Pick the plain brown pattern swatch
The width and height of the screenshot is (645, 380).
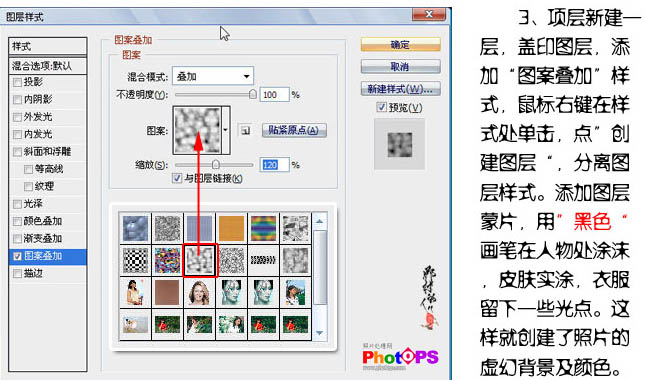[x=167, y=292]
